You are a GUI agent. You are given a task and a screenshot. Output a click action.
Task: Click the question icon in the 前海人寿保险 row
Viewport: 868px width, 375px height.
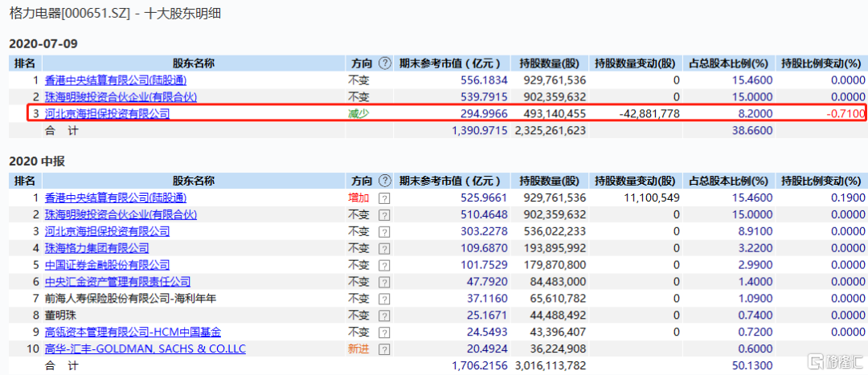383,300
